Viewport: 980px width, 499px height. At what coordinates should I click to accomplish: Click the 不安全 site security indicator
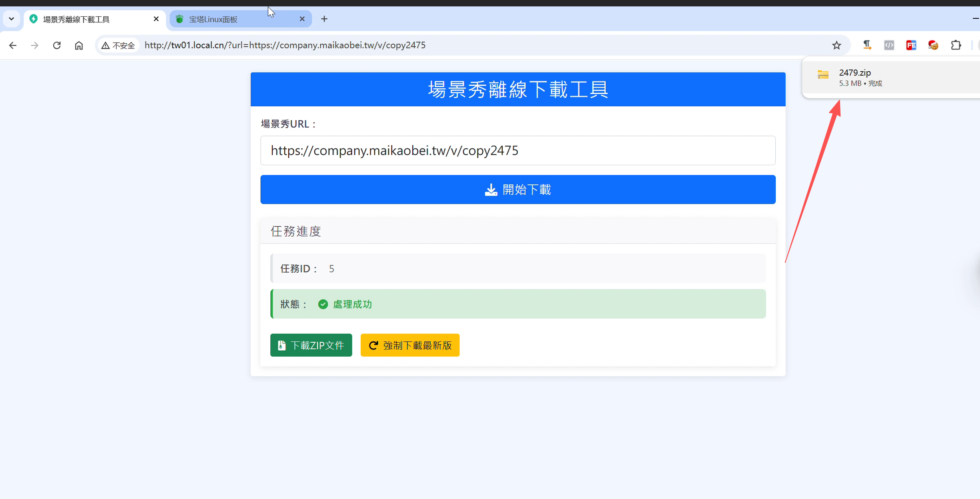tap(118, 45)
